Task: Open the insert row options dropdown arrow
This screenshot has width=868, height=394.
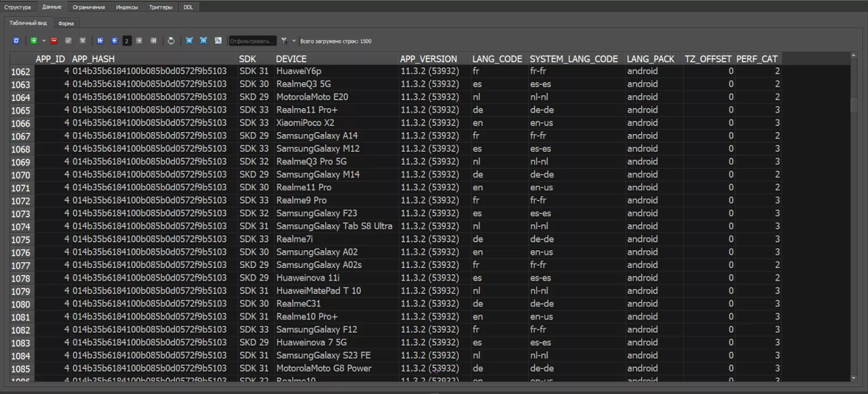Action: tap(44, 41)
